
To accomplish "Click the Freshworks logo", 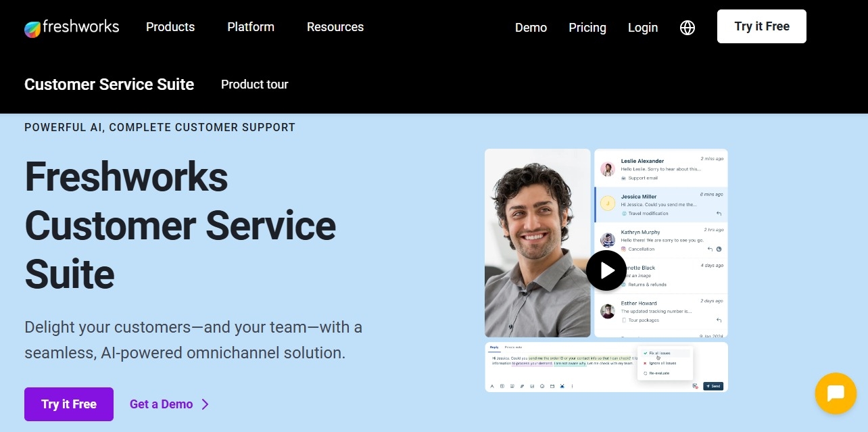I will pos(71,27).
